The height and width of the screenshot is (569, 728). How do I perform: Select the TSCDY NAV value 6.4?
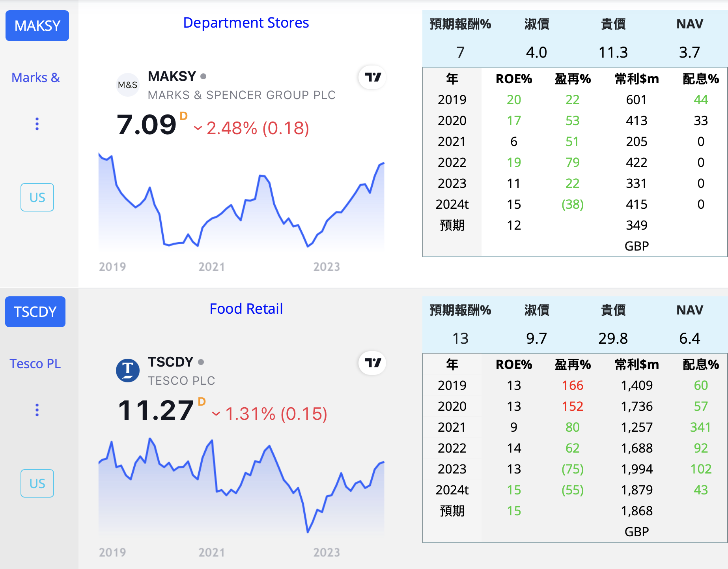click(689, 338)
